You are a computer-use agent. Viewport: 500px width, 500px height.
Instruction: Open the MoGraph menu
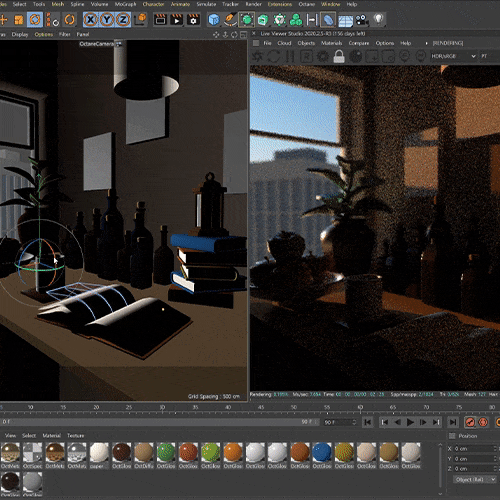(125, 4)
